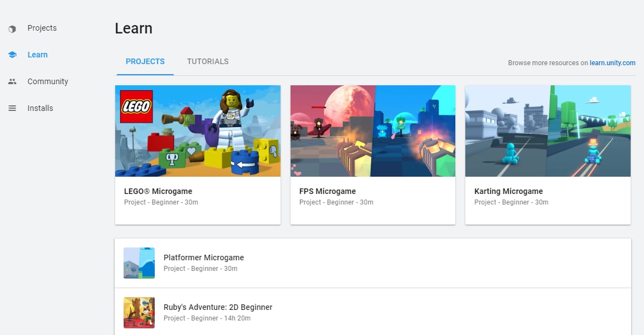Switch to the PROJECTS tab

[x=145, y=61]
